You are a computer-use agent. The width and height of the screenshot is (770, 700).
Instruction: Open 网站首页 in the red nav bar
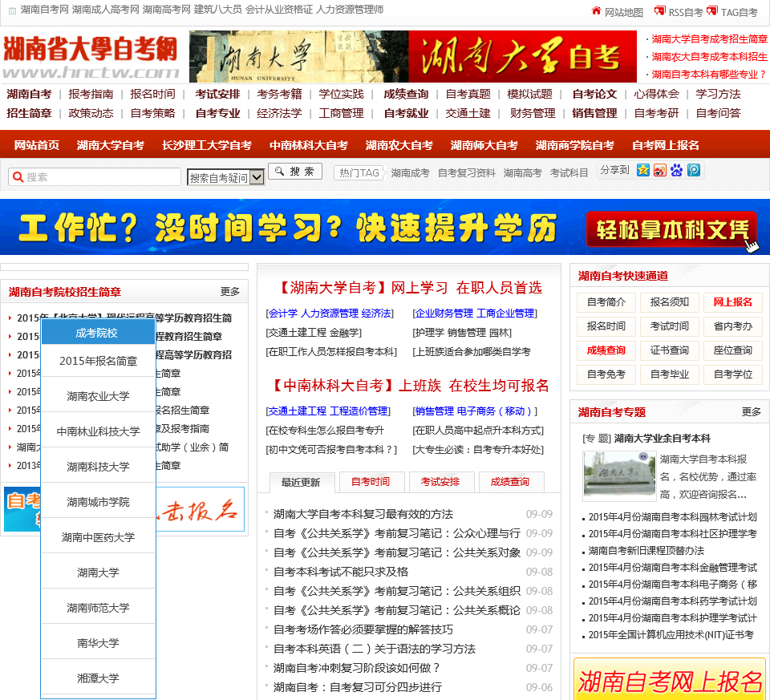click(37, 145)
